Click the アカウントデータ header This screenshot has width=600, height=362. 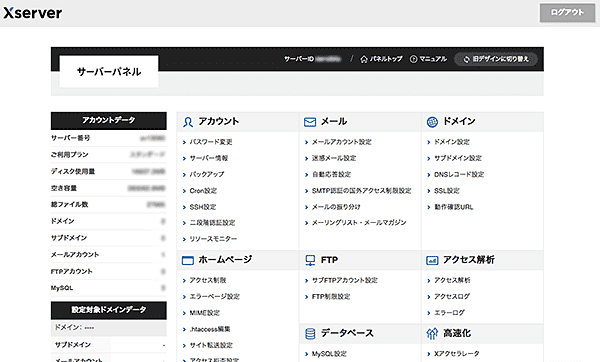tap(109, 121)
